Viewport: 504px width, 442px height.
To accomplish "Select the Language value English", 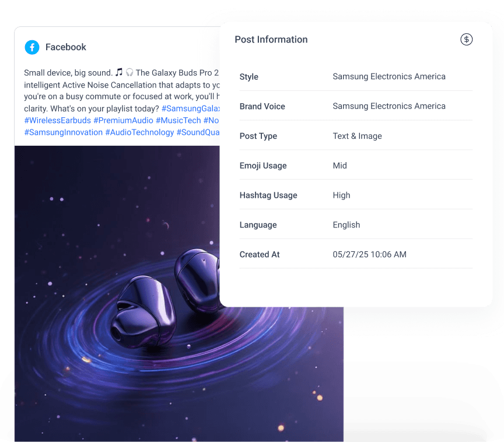I will point(346,225).
